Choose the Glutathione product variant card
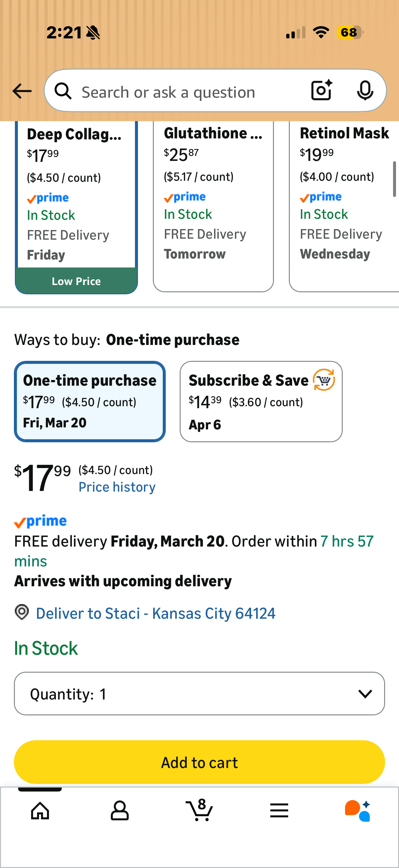The height and width of the screenshot is (868, 399). pyautogui.click(x=213, y=206)
